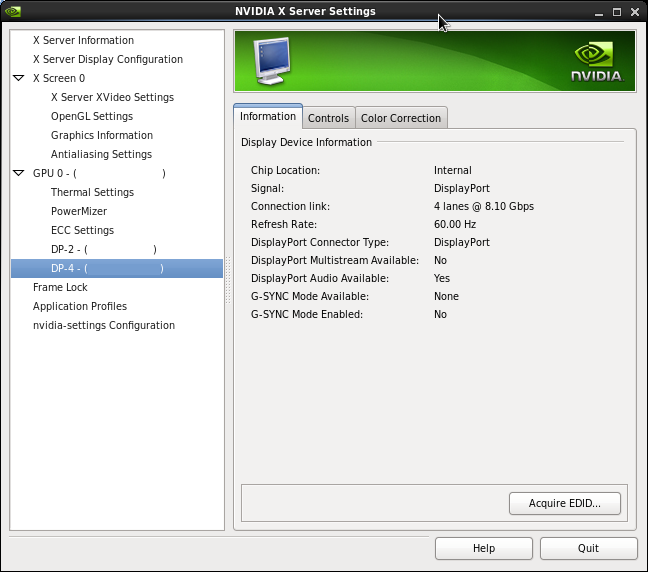
Task: Open the Color Correction tab
Action: click(x=401, y=118)
